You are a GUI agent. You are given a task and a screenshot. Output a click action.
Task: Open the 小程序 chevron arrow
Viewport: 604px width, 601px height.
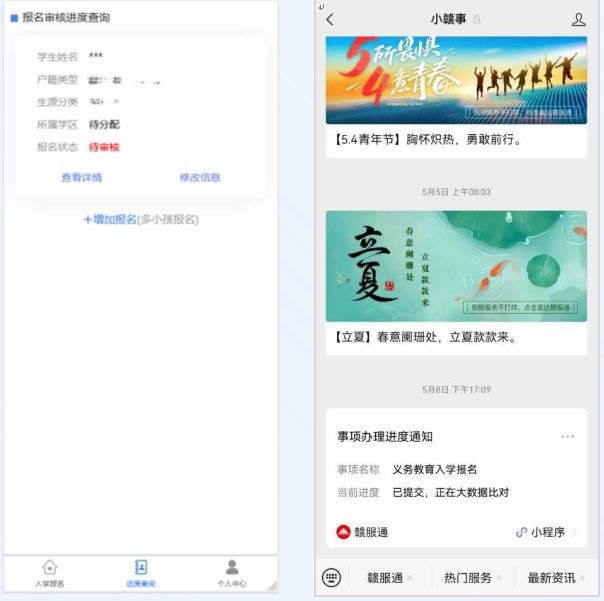click(575, 532)
